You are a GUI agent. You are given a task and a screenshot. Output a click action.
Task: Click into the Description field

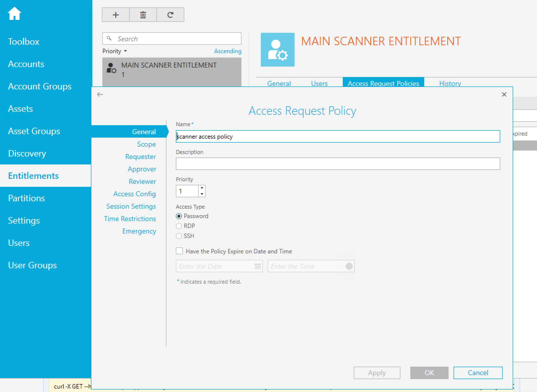pyautogui.click(x=338, y=164)
